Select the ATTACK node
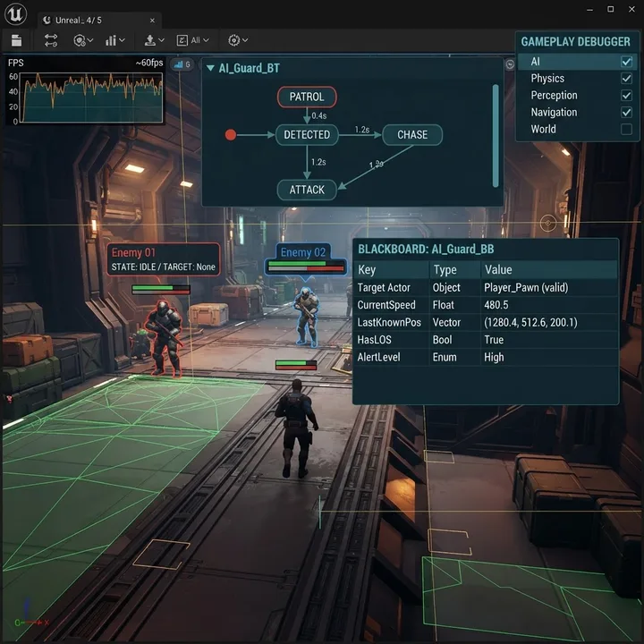This screenshot has height=644, width=644. (x=307, y=190)
